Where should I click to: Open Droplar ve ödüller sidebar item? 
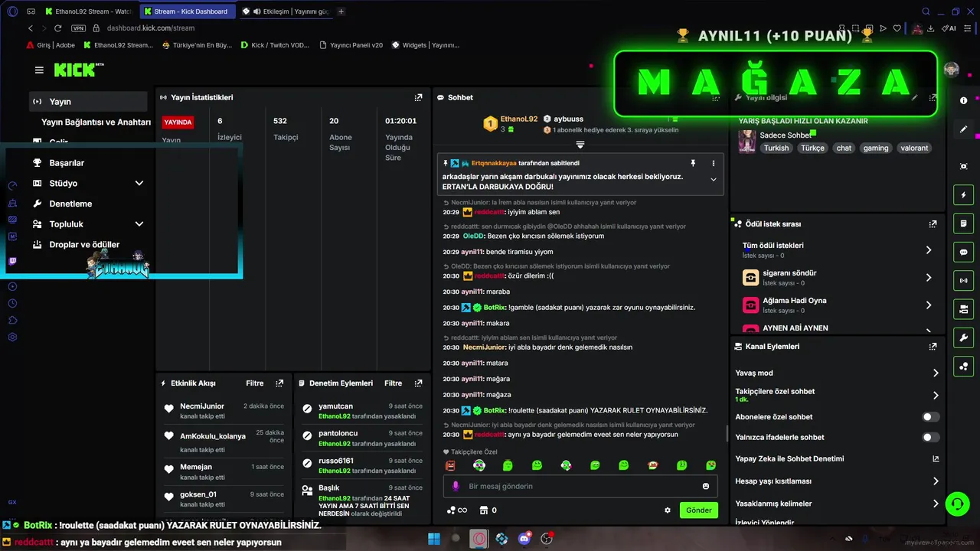(88, 245)
